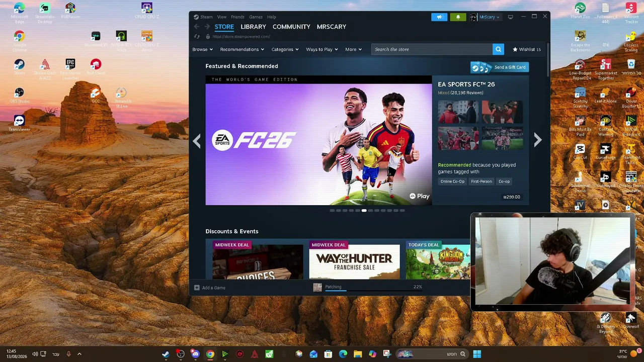This screenshot has width=644, height=362.
Task: Show previous featured game with left arrow
Action: click(197, 141)
